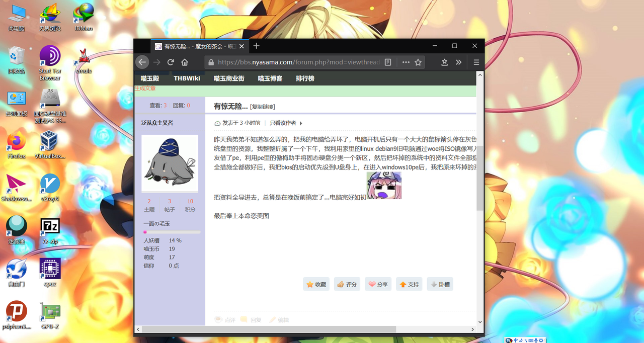The height and width of the screenshot is (343, 644).
Task: Open the Shadowsocks desktop shortcut
Action: (x=17, y=188)
